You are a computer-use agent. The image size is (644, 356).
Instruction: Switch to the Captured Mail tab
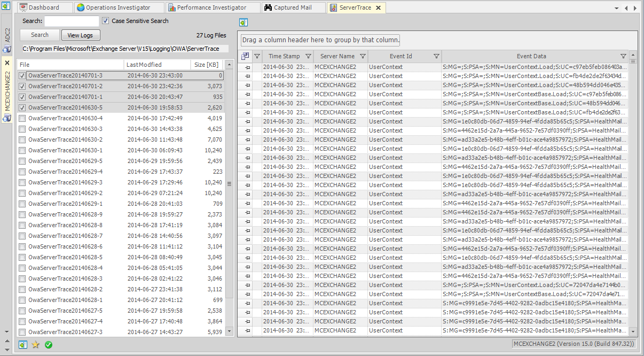294,7
